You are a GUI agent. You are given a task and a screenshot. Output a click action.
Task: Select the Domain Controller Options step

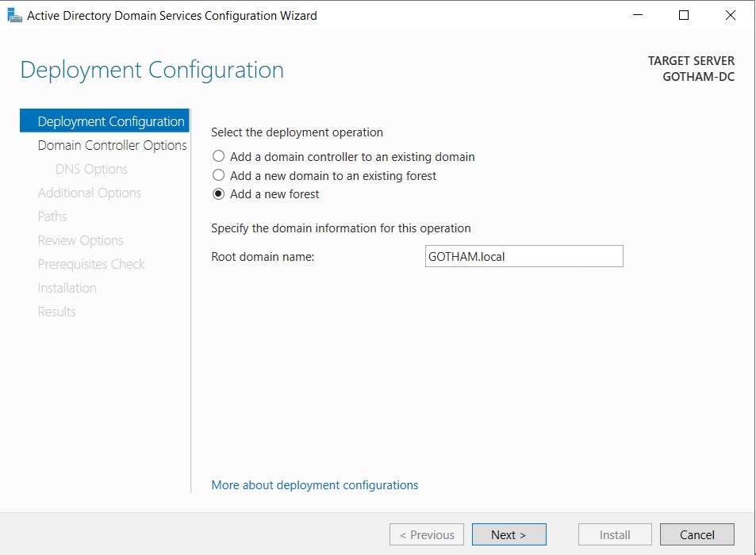[111, 145]
